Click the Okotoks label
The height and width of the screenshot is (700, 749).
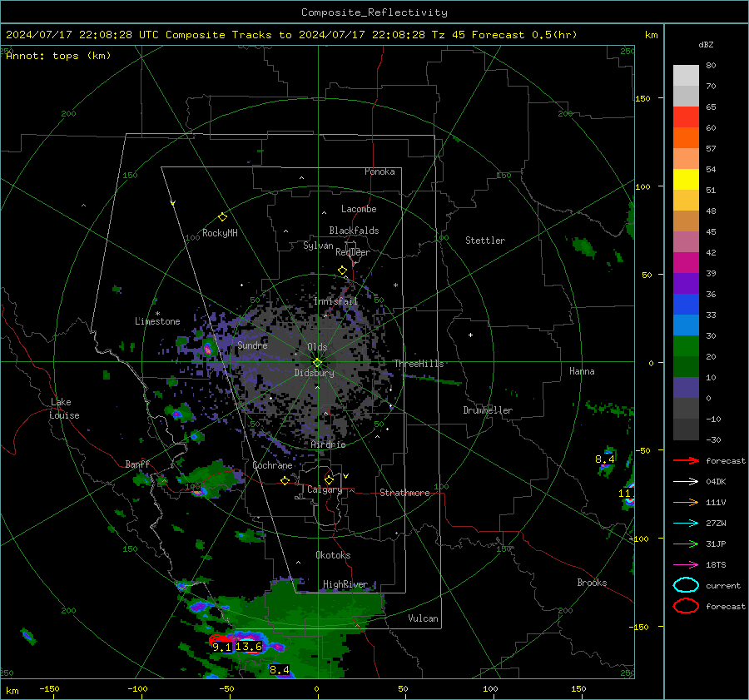(333, 555)
